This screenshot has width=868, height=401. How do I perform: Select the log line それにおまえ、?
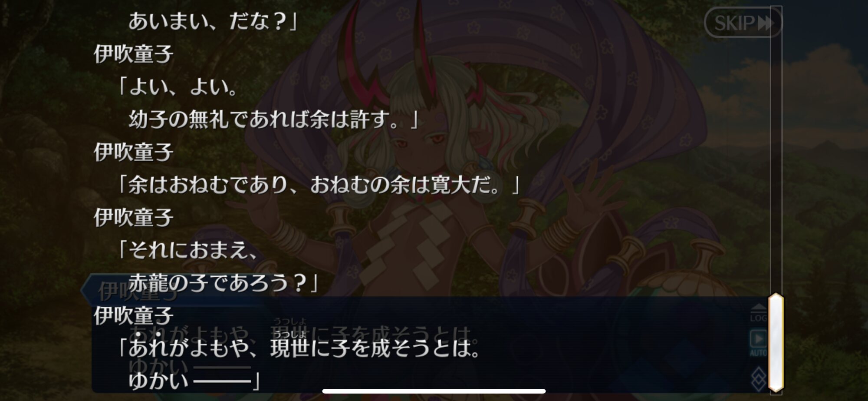point(188,250)
